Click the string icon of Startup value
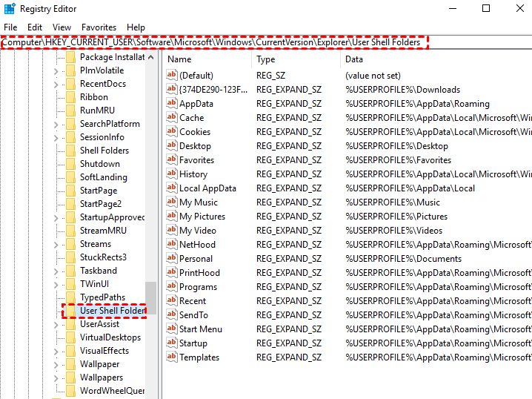The width and height of the screenshot is (532, 399). point(172,343)
